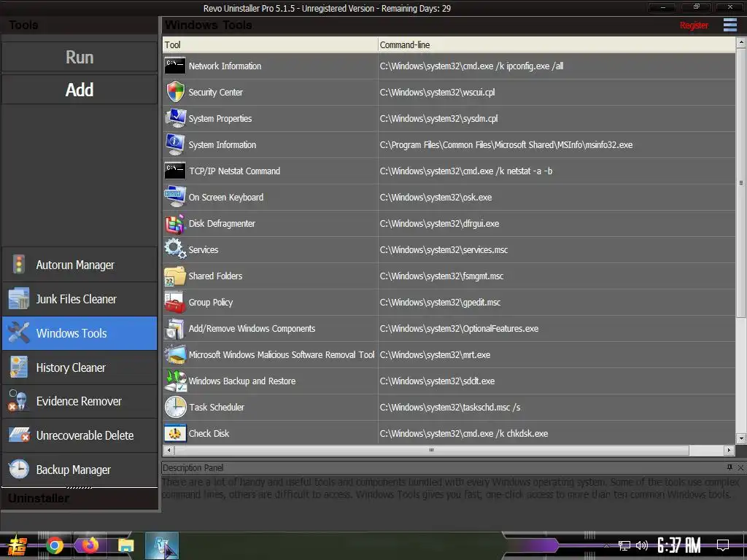Screen dimensions: 747x560
Task: Click the Run button
Action: [x=80, y=57]
